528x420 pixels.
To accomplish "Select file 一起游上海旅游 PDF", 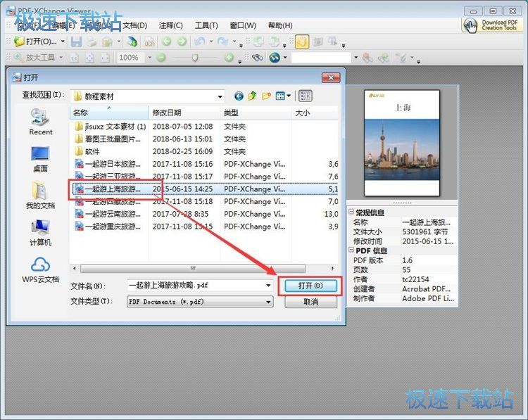I will coord(108,189).
